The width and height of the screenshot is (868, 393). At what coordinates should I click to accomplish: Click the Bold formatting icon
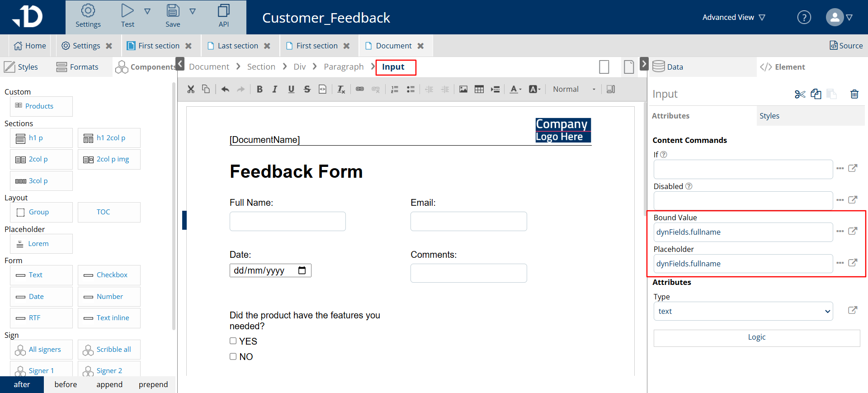point(259,90)
